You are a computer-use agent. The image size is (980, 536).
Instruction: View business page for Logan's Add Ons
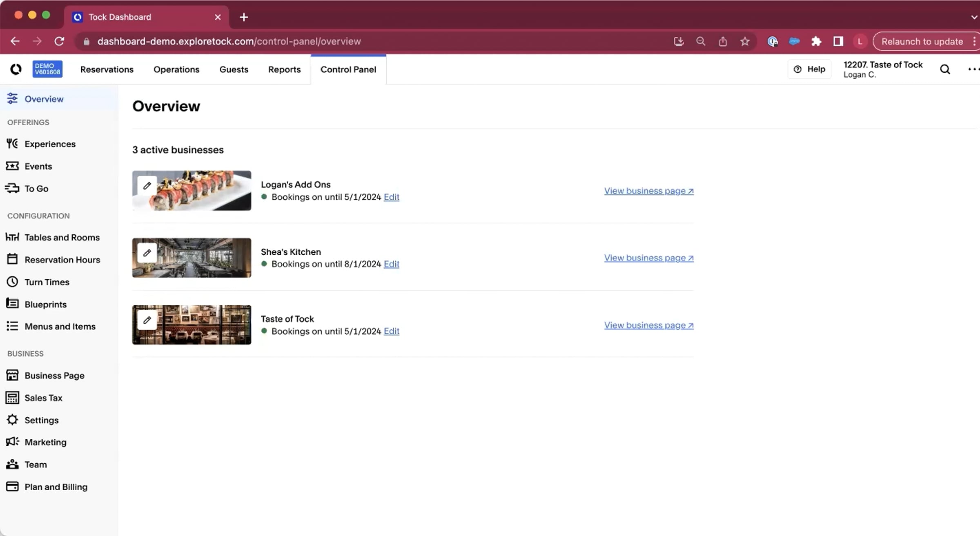click(649, 191)
